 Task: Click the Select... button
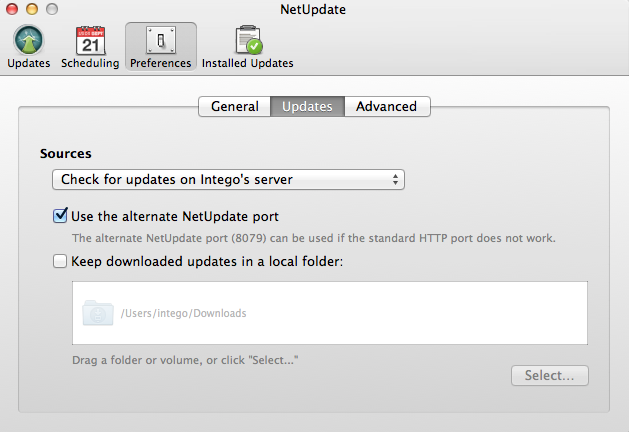(550, 375)
